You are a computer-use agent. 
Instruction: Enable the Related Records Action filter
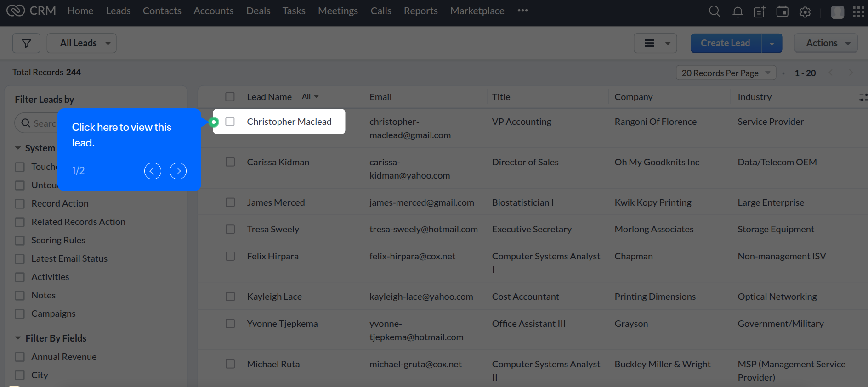point(20,222)
